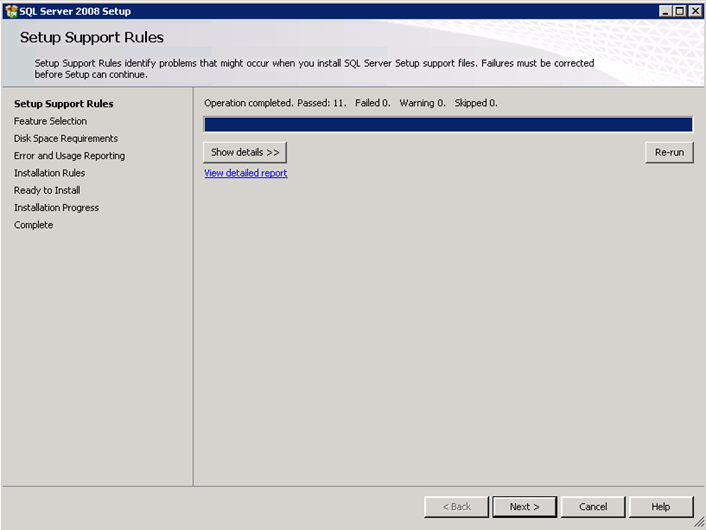The width and height of the screenshot is (706, 530).
Task: Select Installation Rules step in sidebar
Action: [50, 173]
